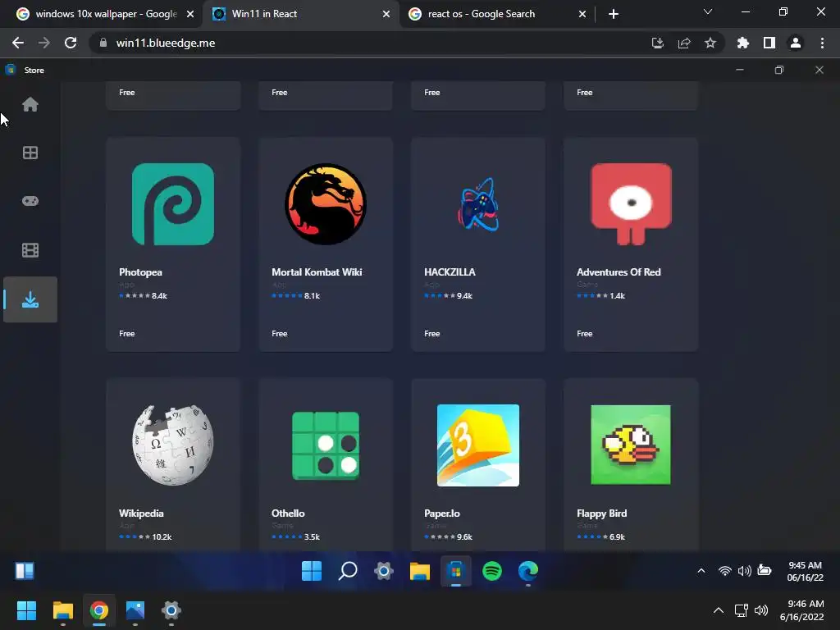Click the WiFi icon in React taskbar
The image size is (840, 630).
pos(725,571)
